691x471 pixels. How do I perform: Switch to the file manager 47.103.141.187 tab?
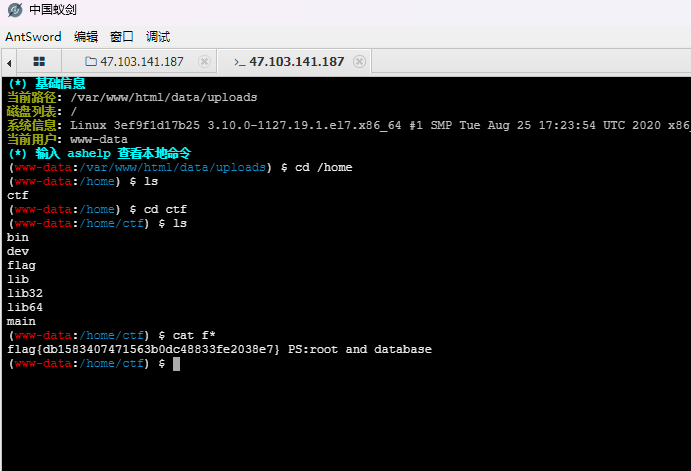coord(138,61)
